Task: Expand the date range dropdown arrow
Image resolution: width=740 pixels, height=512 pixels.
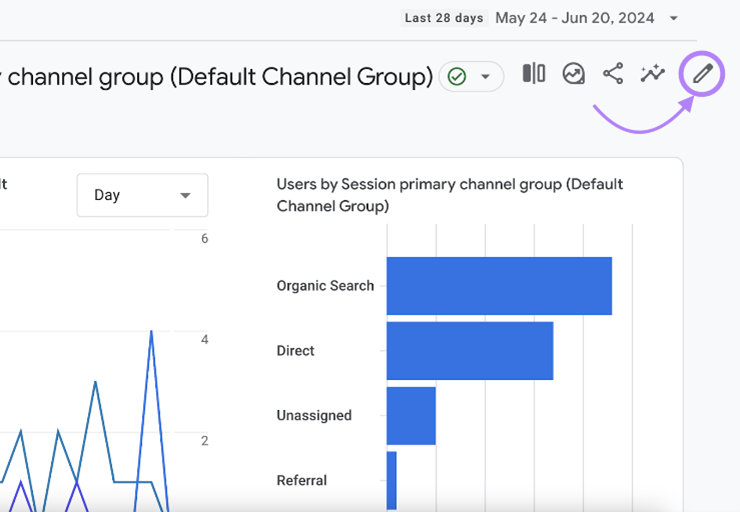Action: coord(674,18)
